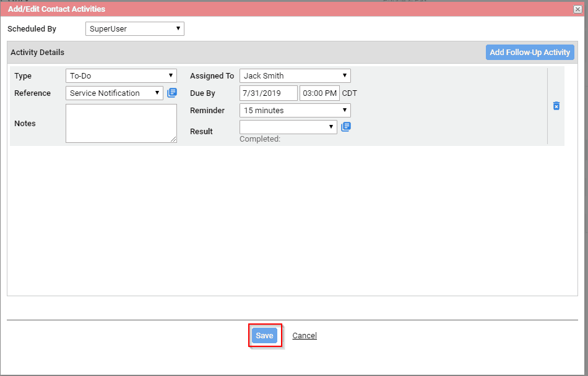The image size is (588, 376).
Task: Cancel the activity dialog
Action: point(305,336)
